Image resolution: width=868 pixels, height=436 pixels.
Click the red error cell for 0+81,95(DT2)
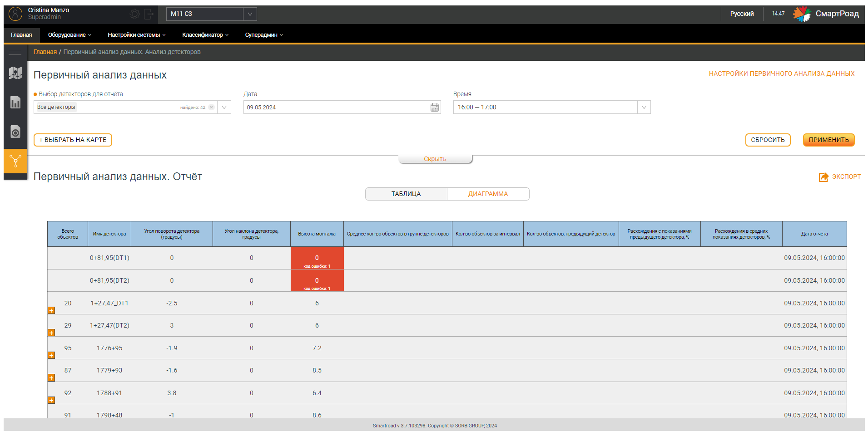317,280
